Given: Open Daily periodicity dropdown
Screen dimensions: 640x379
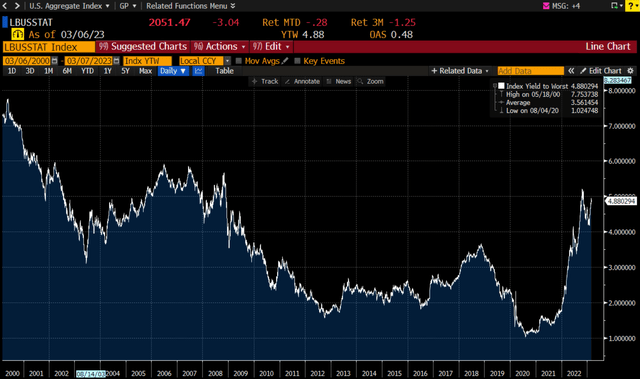Looking at the screenshot, I should point(173,71).
